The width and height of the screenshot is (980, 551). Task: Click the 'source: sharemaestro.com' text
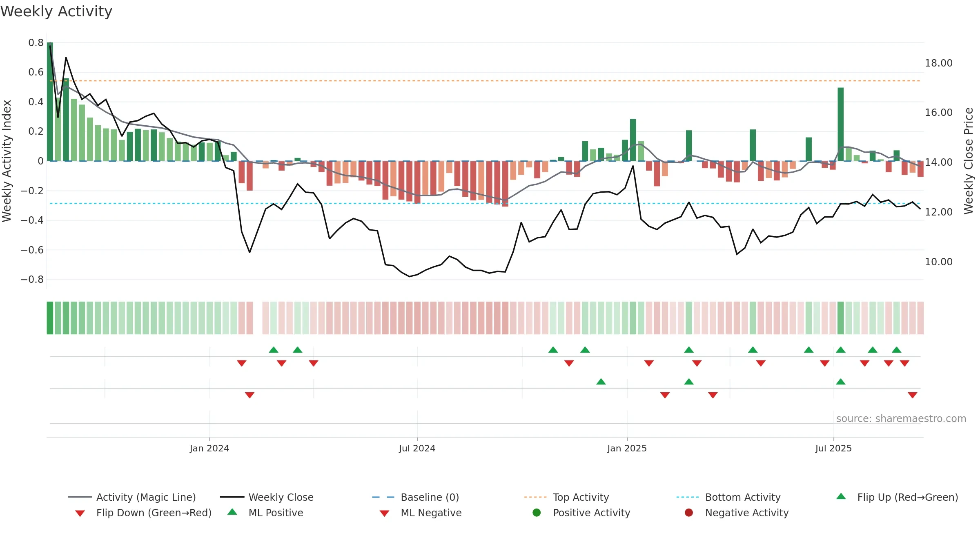tap(901, 419)
